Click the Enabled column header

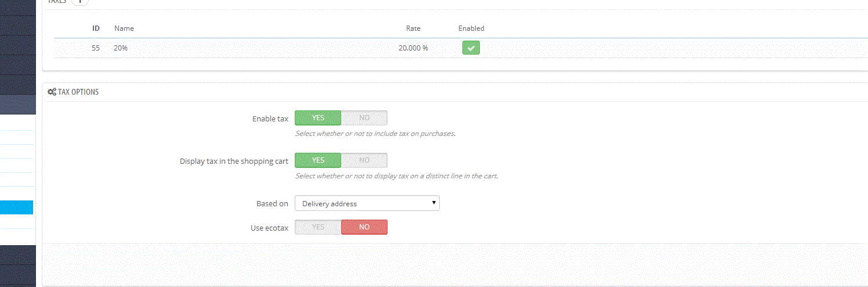point(471,28)
